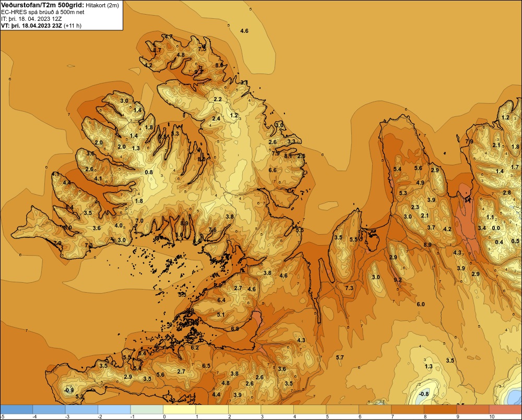Viewport: 522px width, 420px height.
Task: Click the '6.4' temperature value
Action: click(x=221, y=300)
